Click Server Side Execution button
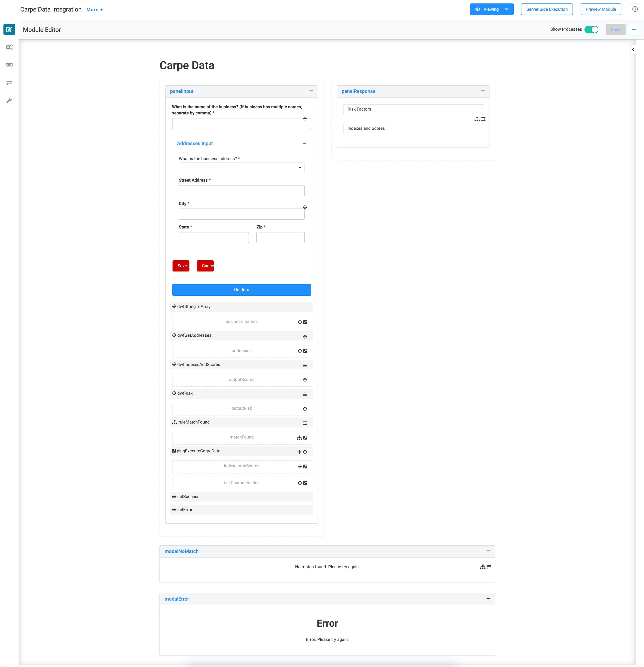 point(547,9)
